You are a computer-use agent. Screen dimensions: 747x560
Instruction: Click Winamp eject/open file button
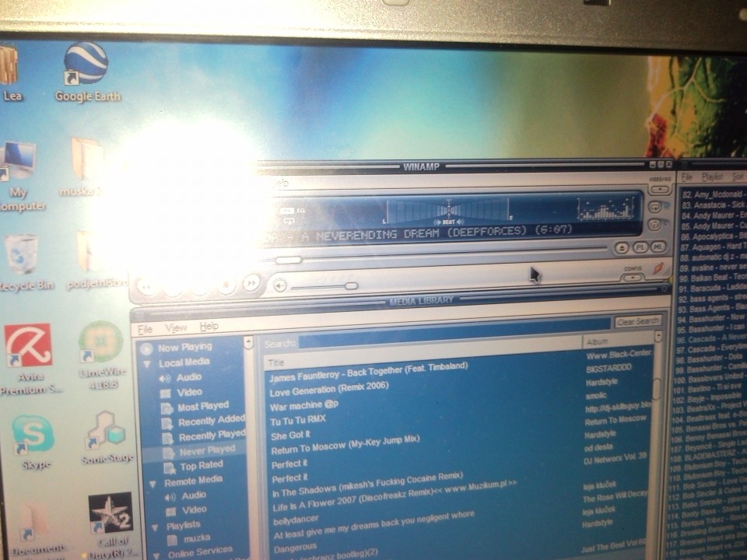pyautogui.click(x=621, y=247)
